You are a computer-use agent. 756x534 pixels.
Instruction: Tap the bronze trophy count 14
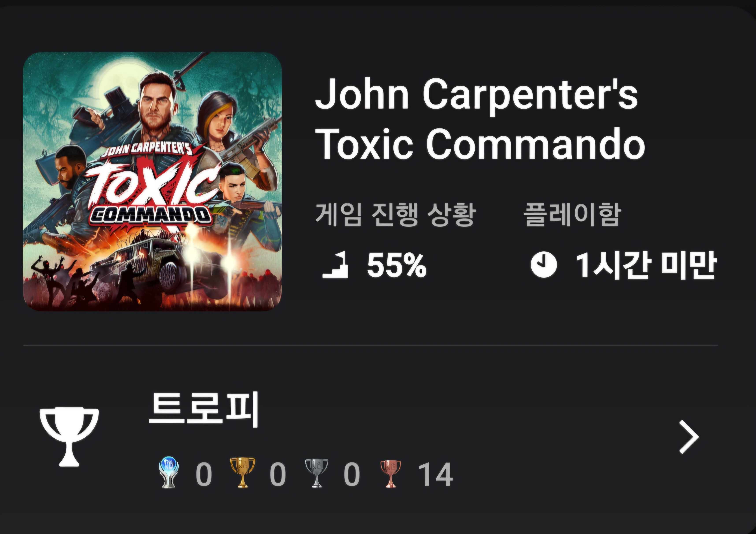[x=435, y=474]
